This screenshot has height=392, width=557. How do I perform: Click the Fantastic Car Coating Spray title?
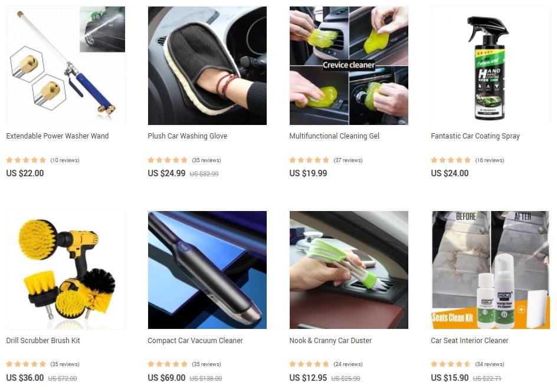click(476, 136)
